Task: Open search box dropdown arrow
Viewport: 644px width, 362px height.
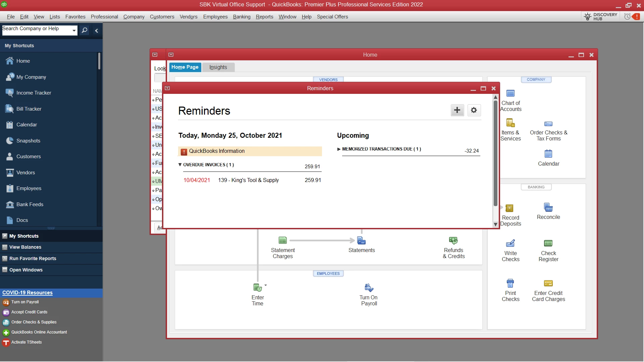Action: [x=74, y=31]
